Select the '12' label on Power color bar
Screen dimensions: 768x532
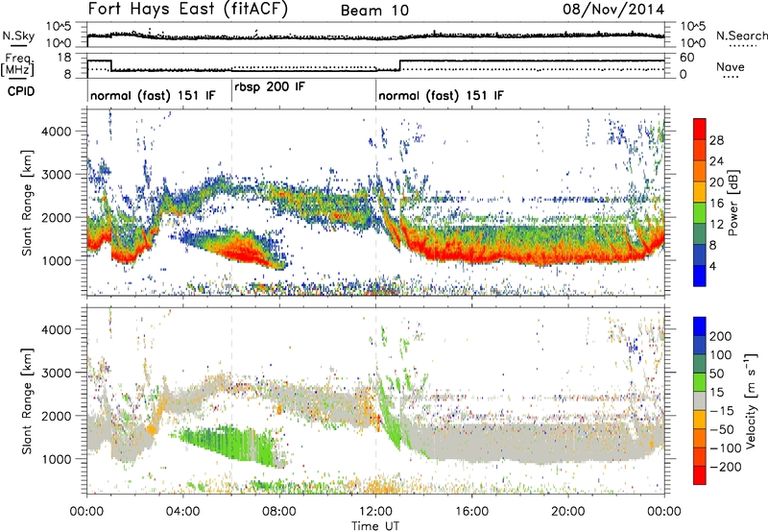(716, 225)
